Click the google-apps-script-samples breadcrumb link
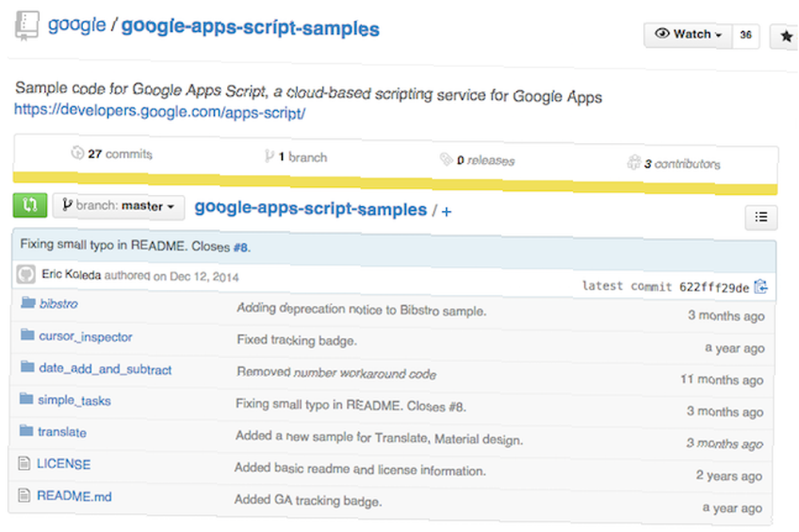The width and height of the screenshot is (799, 532). [310, 208]
